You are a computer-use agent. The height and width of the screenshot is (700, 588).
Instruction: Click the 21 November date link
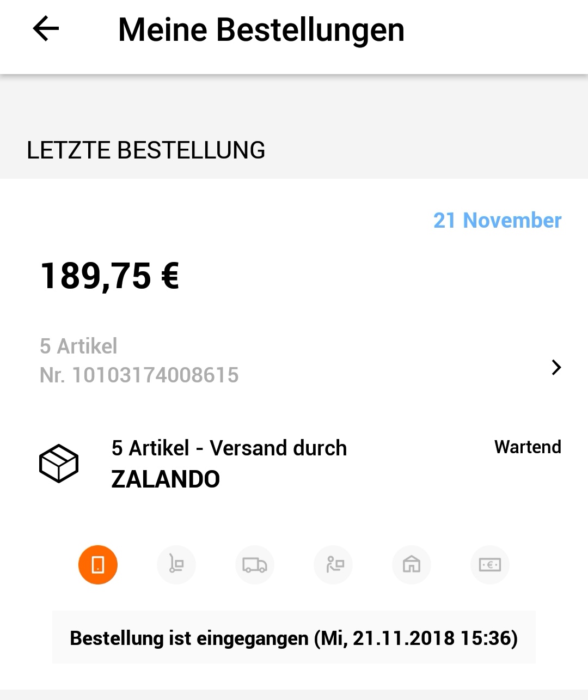[x=497, y=221]
